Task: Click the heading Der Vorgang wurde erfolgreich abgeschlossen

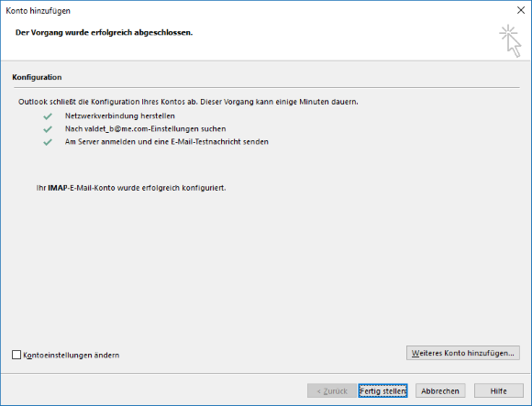Action: coord(104,32)
